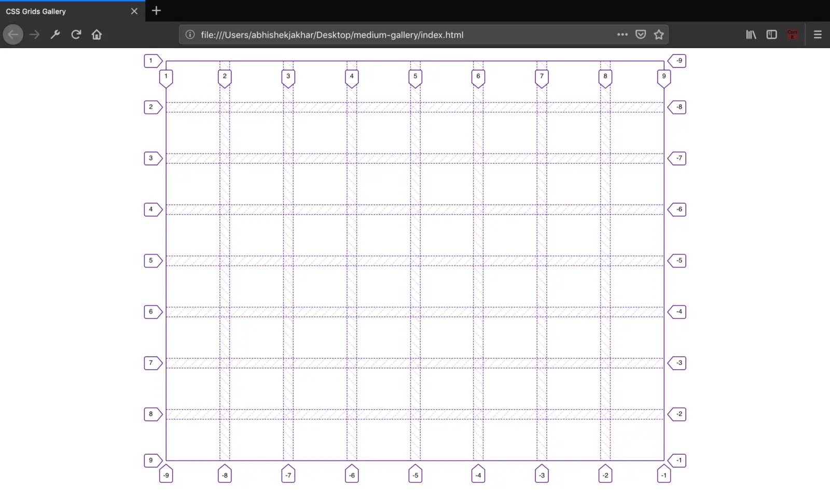Click left row line label 1
The height and width of the screenshot is (504, 830).
[x=153, y=61]
